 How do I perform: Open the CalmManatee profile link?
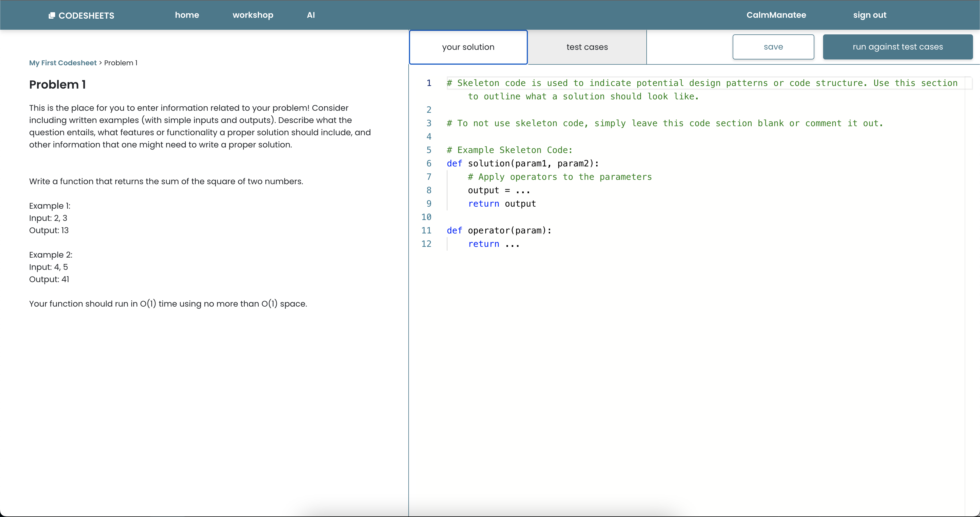coord(776,15)
